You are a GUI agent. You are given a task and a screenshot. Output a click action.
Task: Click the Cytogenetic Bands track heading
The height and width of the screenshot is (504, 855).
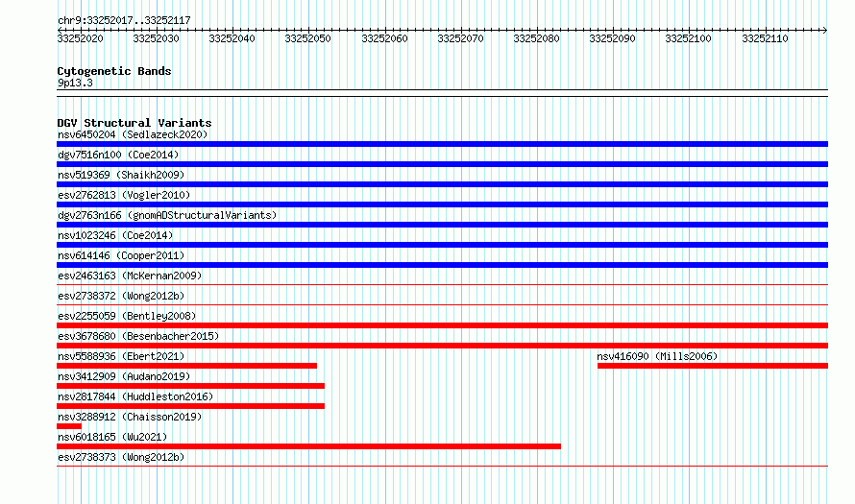point(114,71)
